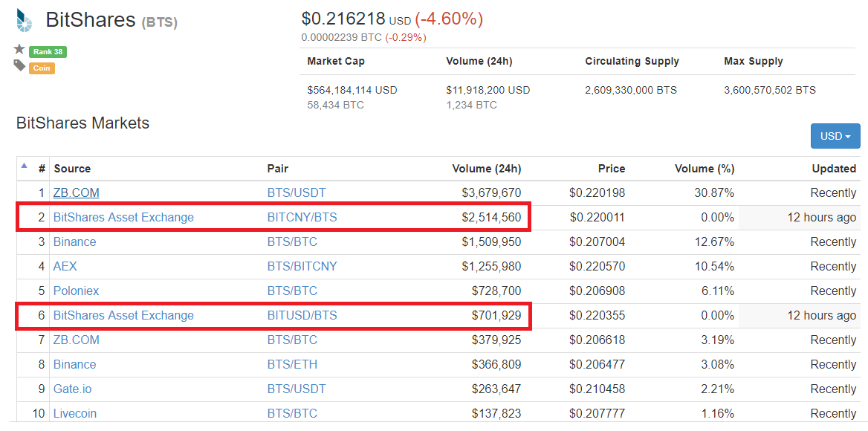Click the BitShares Asset Exchange link
868x431 pixels.
click(x=123, y=217)
